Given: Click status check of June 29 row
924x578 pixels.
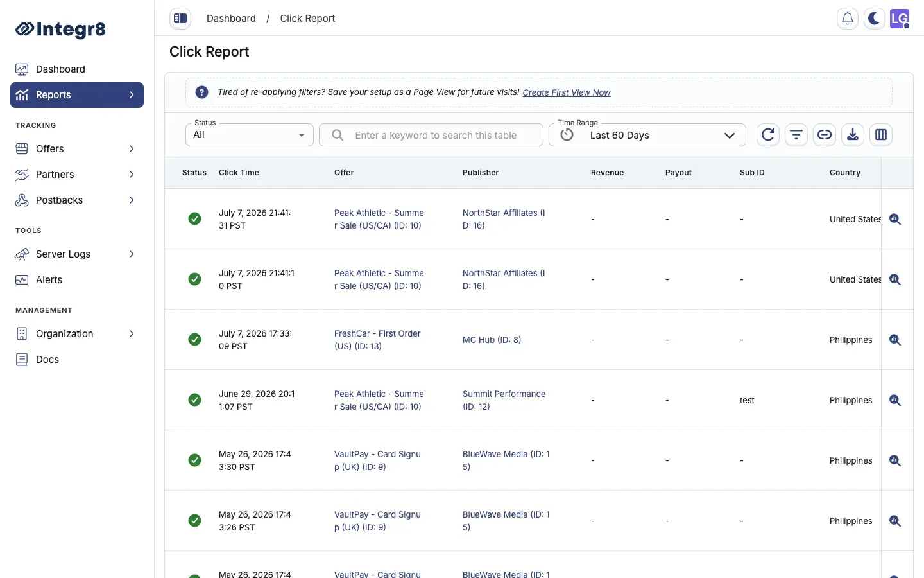Looking at the screenshot, I should [194, 400].
